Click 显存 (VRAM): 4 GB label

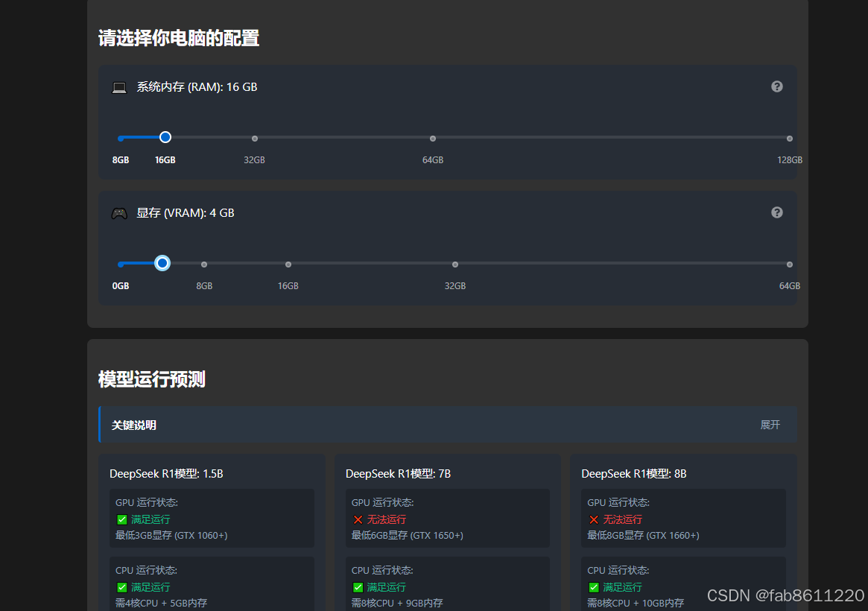186,213
